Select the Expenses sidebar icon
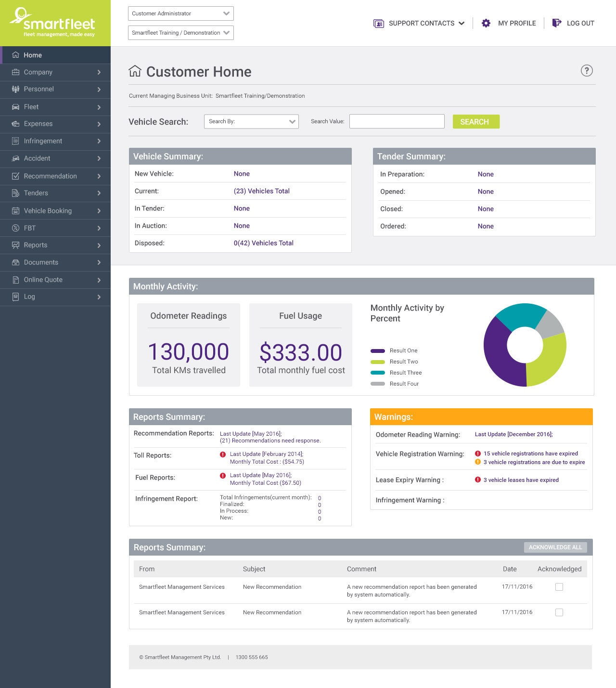This screenshot has height=688, width=616. pyautogui.click(x=16, y=124)
